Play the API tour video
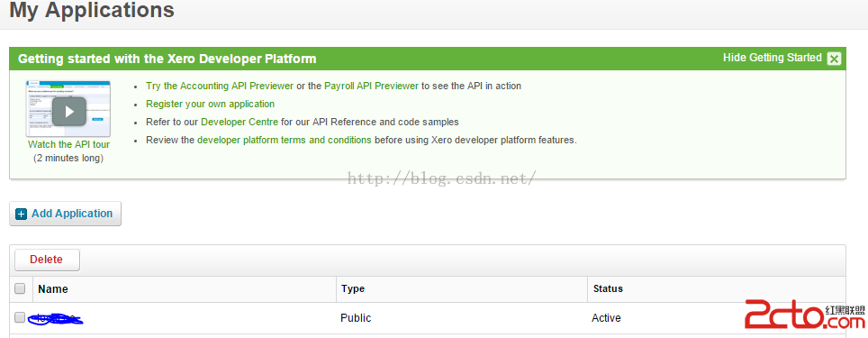Image resolution: width=868 pixels, height=338 pixels. (x=69, y=112)
